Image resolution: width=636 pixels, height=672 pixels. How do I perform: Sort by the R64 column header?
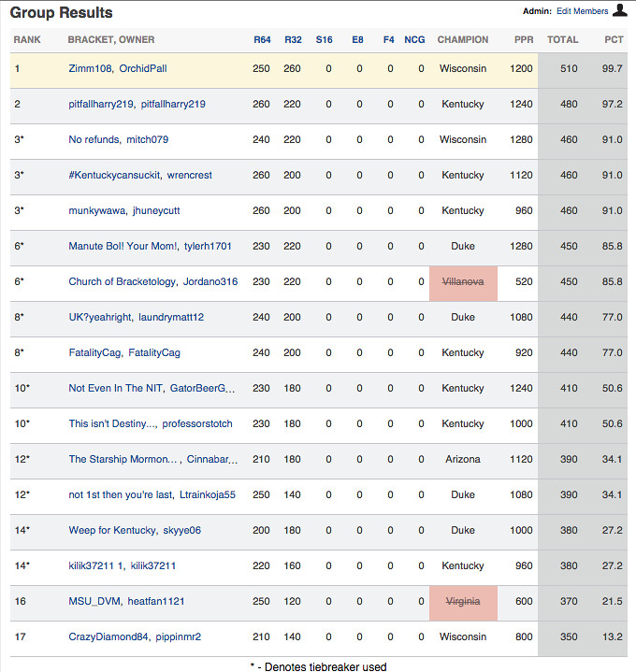[262, 40]
